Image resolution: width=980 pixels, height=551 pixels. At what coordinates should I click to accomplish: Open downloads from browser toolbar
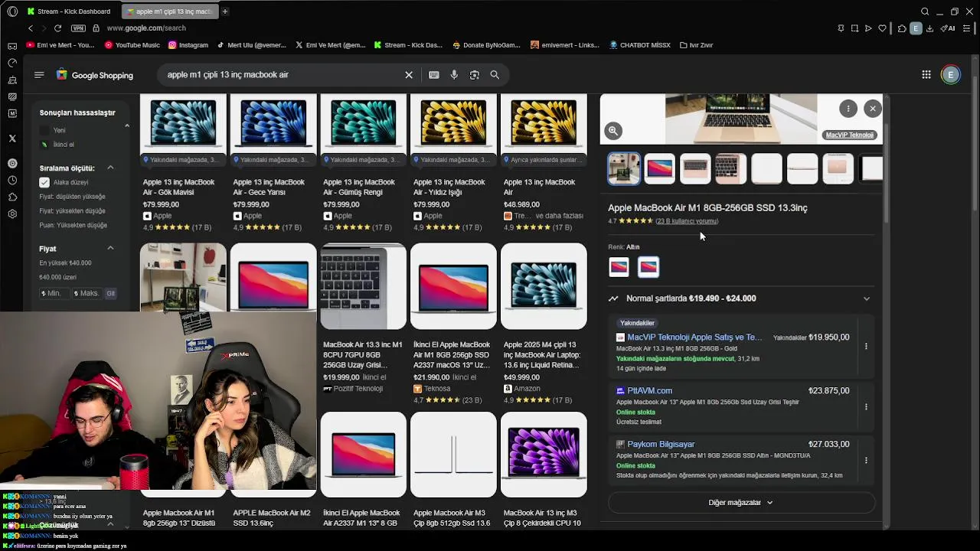click(929, 28)
